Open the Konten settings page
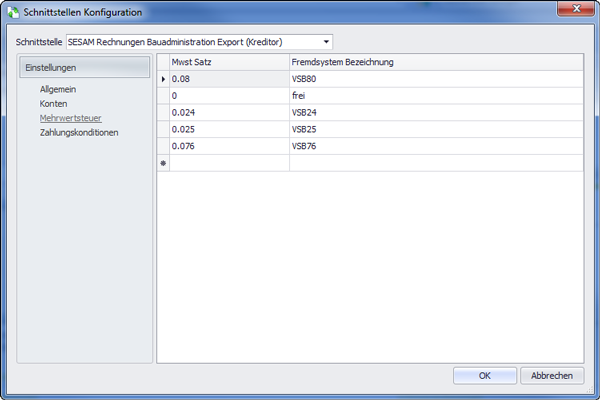Viewport: 600px width, 400px height. click(53, 104)
